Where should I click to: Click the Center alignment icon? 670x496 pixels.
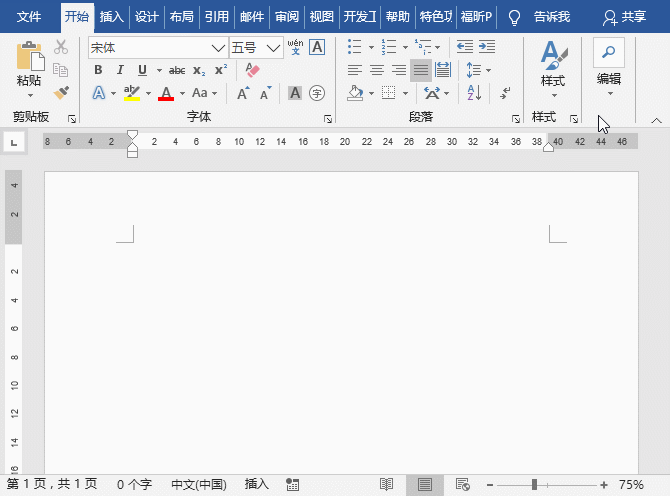point(377,70)
